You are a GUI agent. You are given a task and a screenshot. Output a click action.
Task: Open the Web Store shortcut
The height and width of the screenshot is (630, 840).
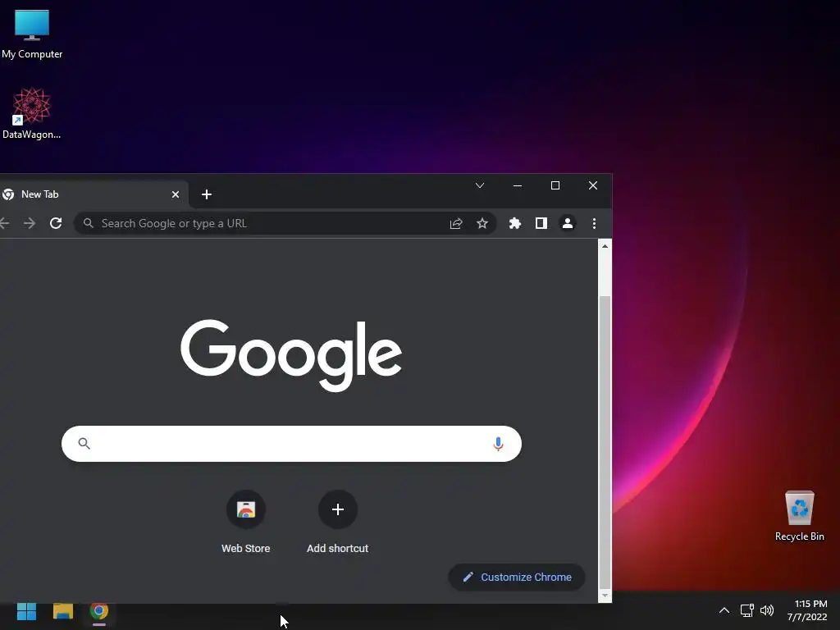click(x=246, y=522)
